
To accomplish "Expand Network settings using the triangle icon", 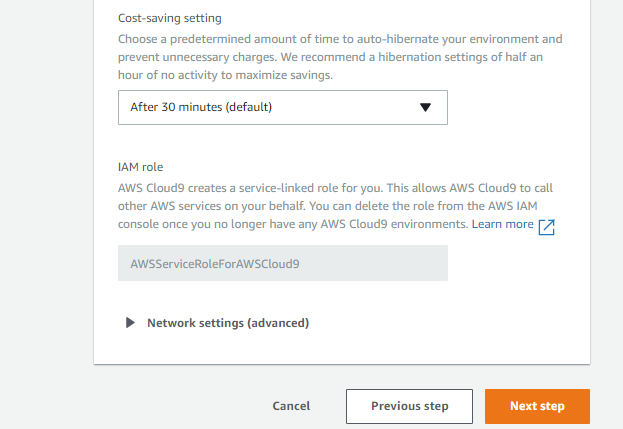I will coord(130,323).
